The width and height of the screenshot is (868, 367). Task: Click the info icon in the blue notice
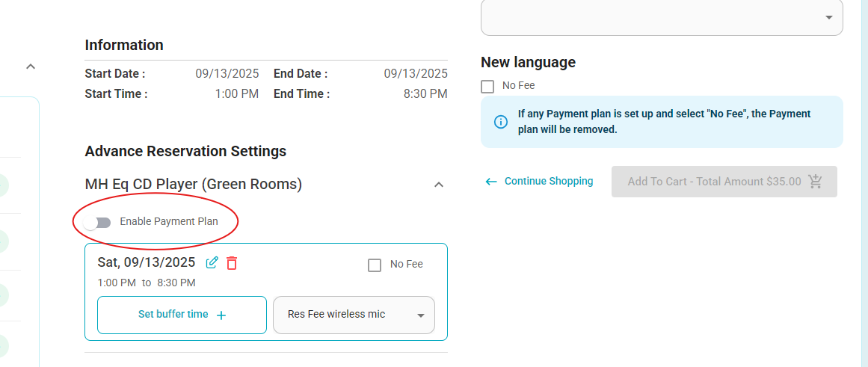(500, 122)
